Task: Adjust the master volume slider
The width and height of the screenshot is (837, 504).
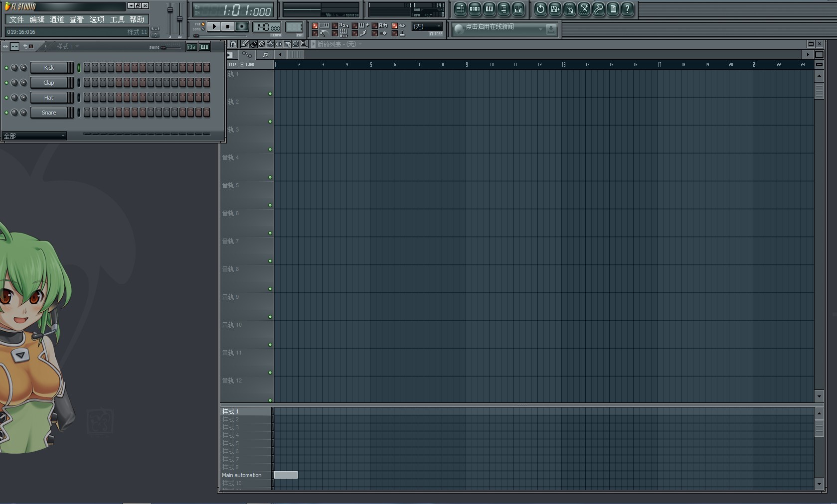Action: click(170, 9)
